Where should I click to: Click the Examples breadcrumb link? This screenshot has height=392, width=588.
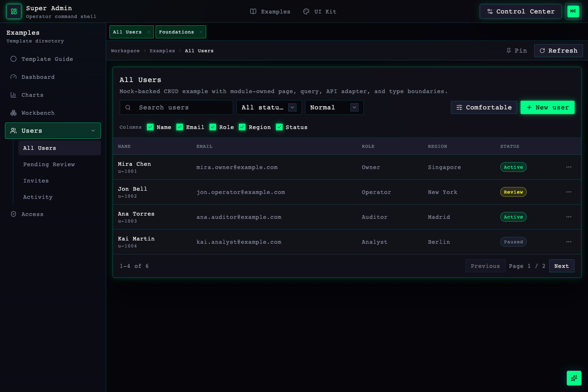(162, 51)
